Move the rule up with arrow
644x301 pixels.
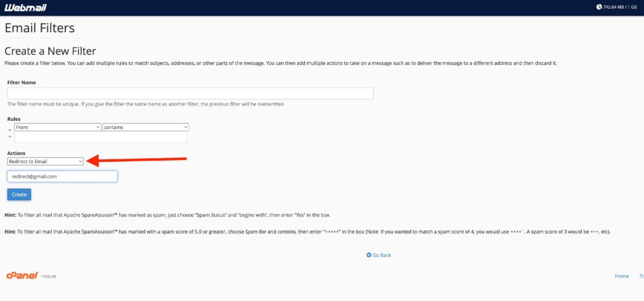coord(9,128)
